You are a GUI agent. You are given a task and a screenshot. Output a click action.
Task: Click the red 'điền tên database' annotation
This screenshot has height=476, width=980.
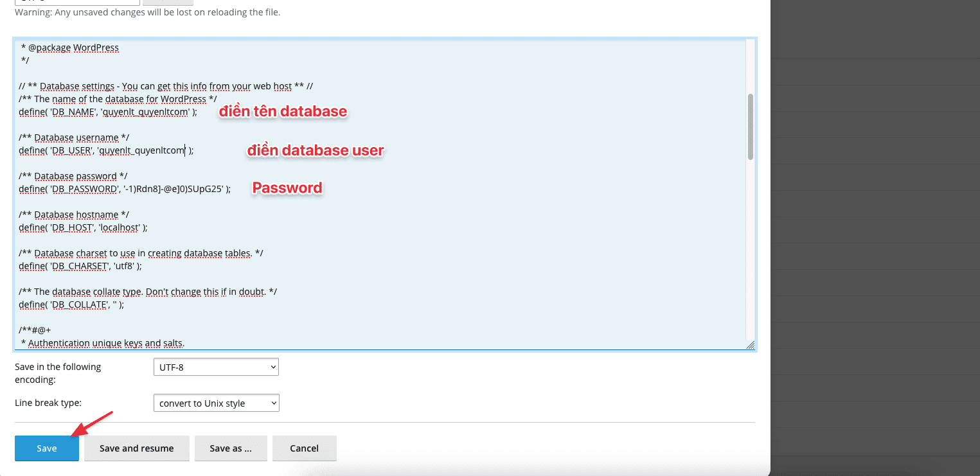283,112
